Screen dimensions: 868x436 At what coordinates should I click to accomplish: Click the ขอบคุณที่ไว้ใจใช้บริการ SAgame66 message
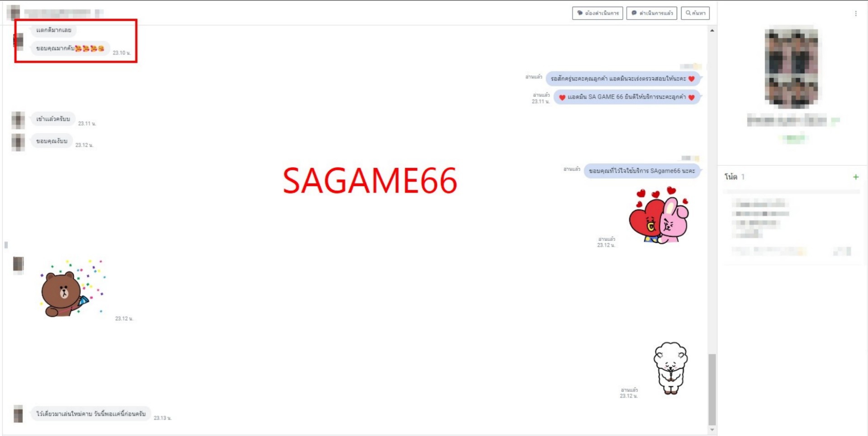pos(641,171)
